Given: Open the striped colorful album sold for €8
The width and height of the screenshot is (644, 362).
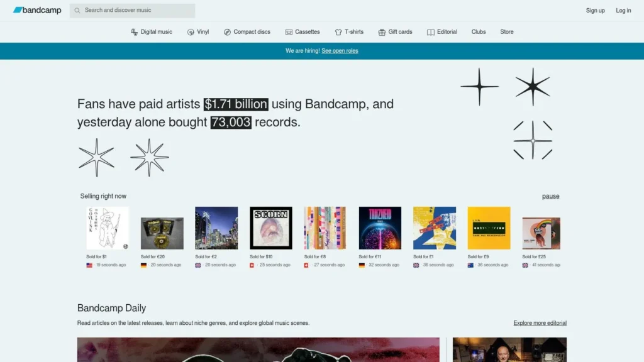Looking at the screenshot, I should click(325, 228).
